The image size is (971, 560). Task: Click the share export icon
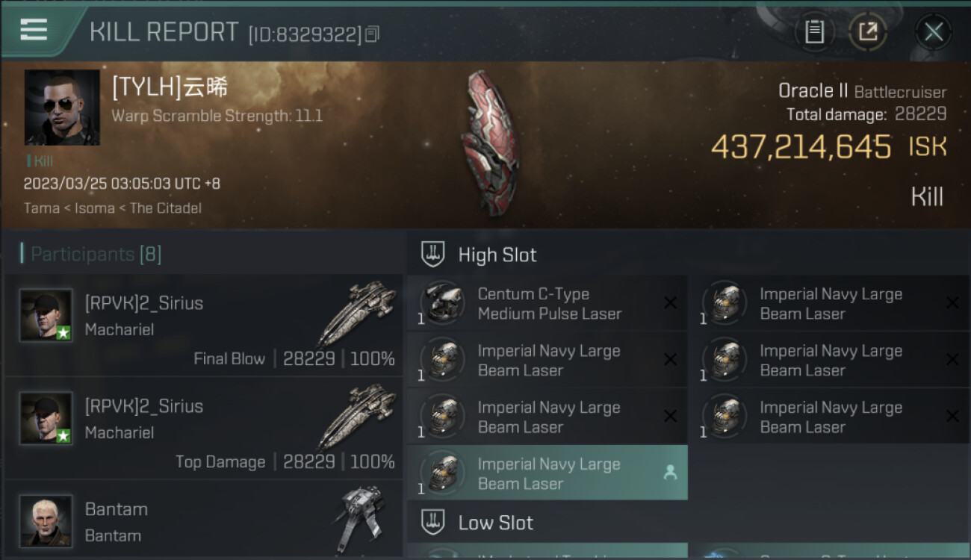click(868, 32)
